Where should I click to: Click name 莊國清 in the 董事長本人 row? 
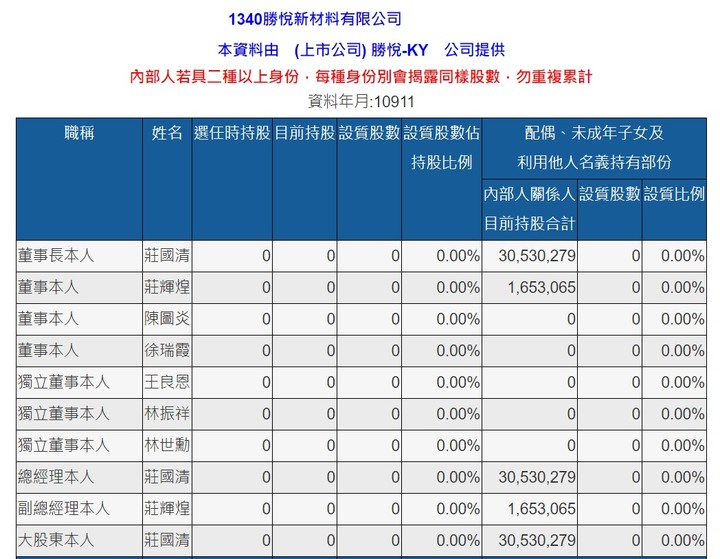[167, 255]
